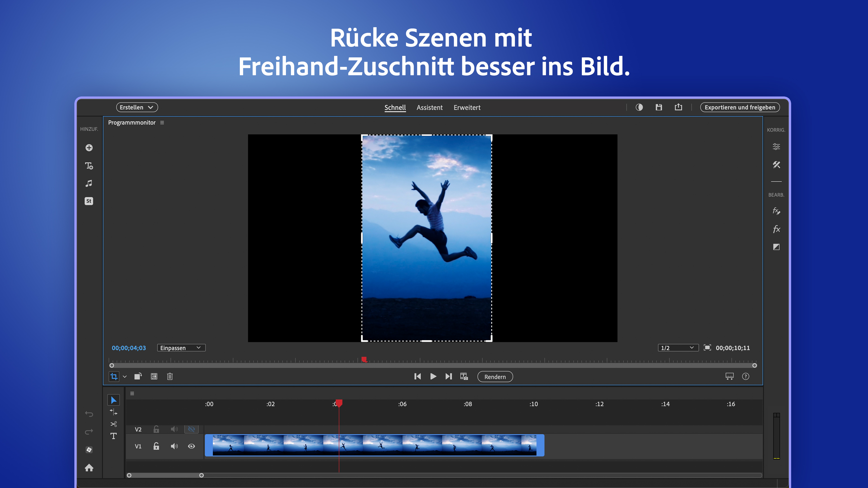The width and height of the screenshot is (868, 488).
Task: Open the applied effects fx pencil icon
Action: 776,211
